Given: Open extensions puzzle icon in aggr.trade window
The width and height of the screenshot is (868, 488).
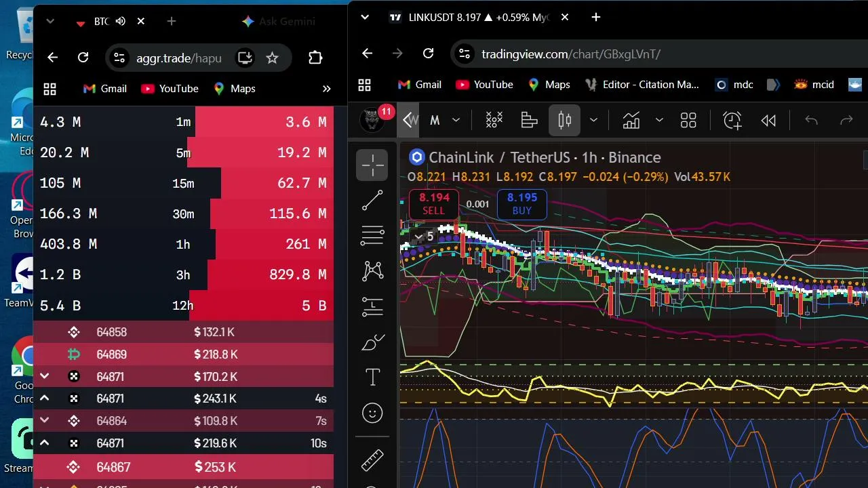Looking at the screenshot, I should (x=315, y=58).
